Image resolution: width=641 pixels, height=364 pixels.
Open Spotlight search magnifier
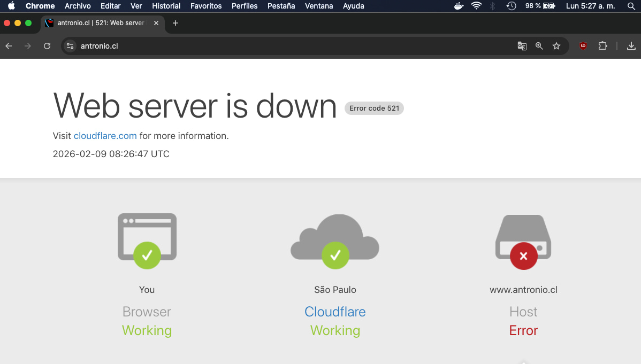[x=631, y=6]
